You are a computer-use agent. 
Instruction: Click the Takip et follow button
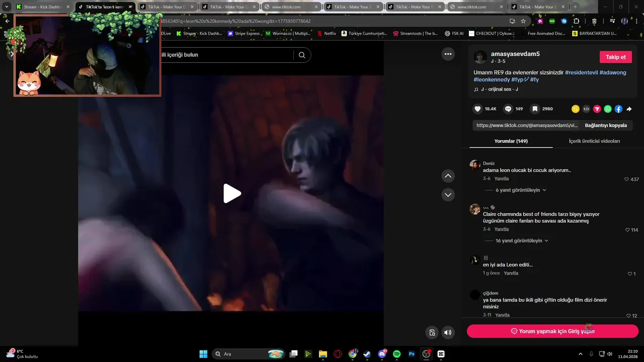615,57
